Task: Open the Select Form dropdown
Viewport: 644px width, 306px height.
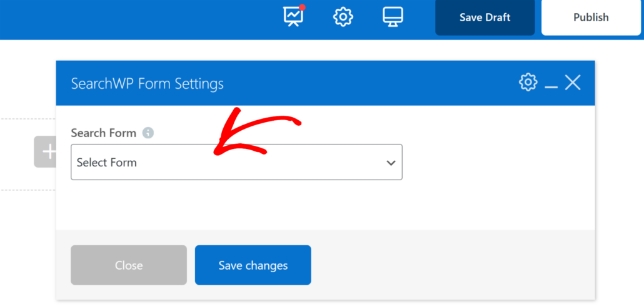Action: coord(236,163)
